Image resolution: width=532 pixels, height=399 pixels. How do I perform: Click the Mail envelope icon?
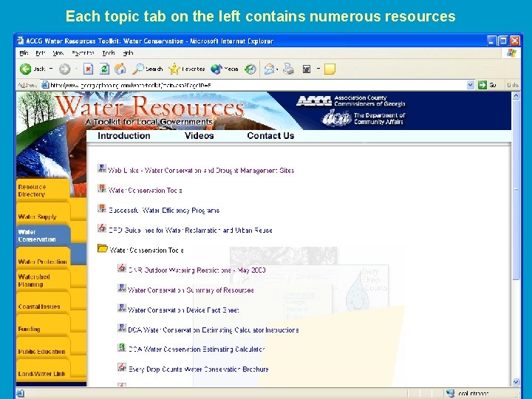coord(269,69)
